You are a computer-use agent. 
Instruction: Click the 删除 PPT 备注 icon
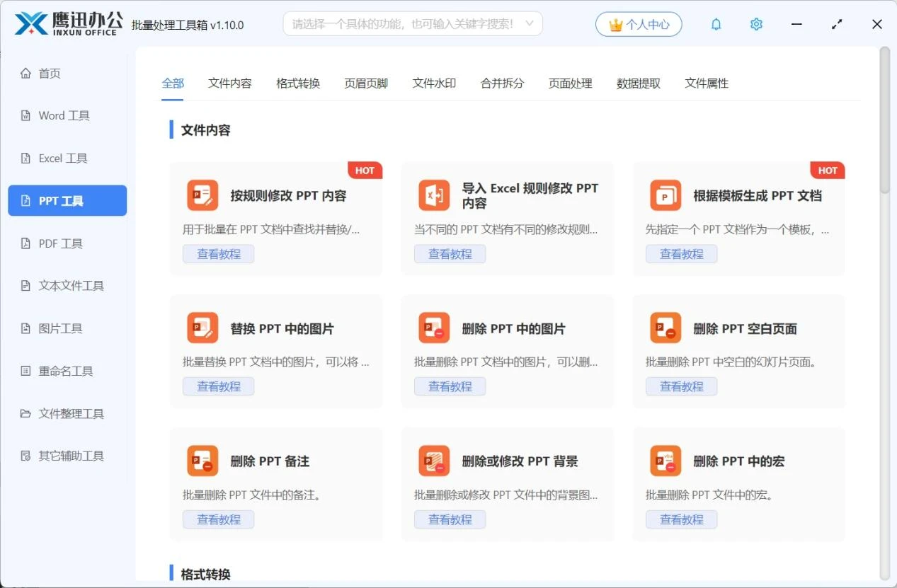pos(202,461)
